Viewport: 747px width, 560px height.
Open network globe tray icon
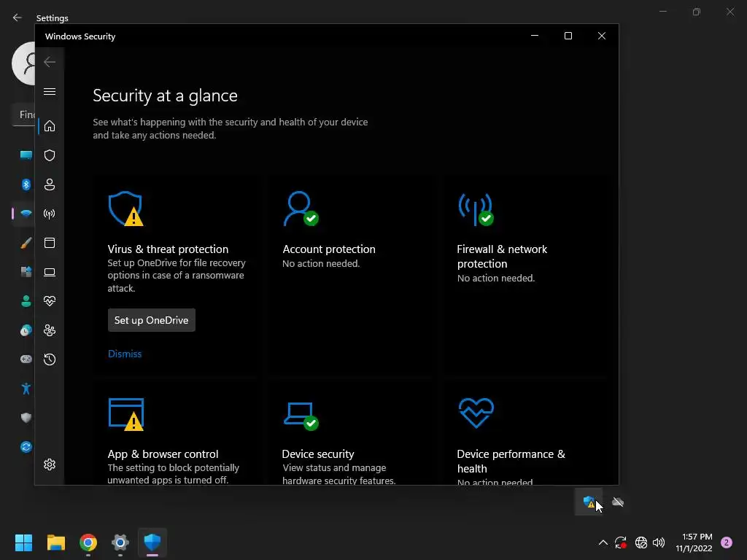pyautogui.click(x=641, y=542)
